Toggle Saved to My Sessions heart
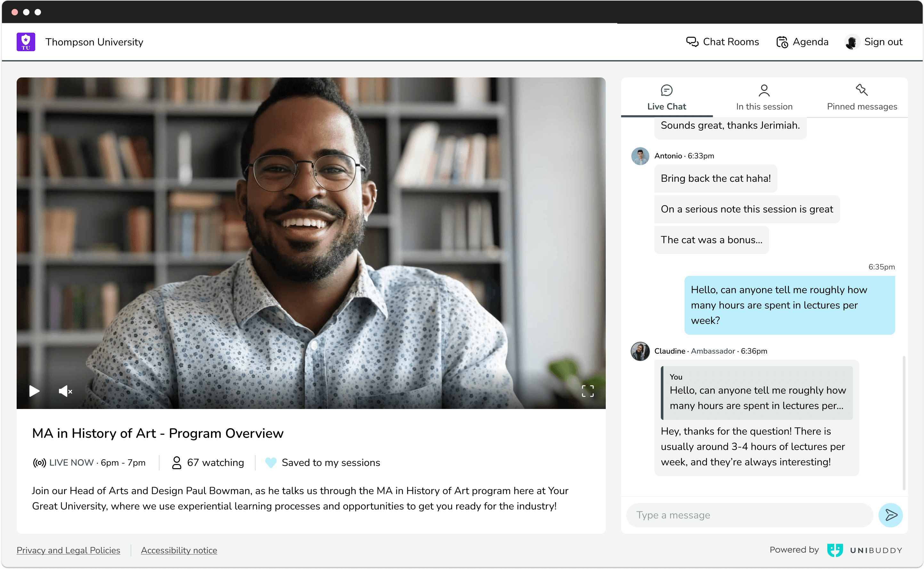924x569 pixels. [271, 463]
